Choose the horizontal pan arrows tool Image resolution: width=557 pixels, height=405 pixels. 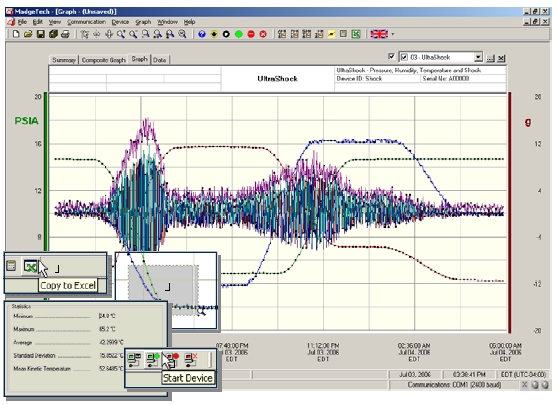coord(97,34)
